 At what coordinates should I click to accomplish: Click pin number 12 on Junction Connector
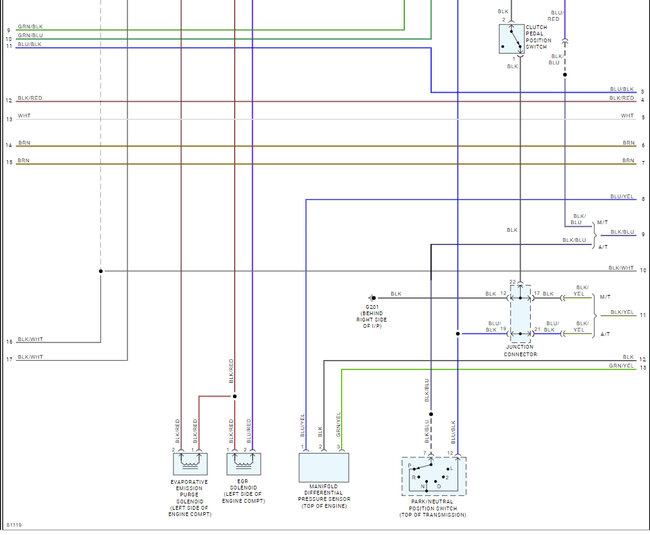pyautogui.click(x=503, y=293)
